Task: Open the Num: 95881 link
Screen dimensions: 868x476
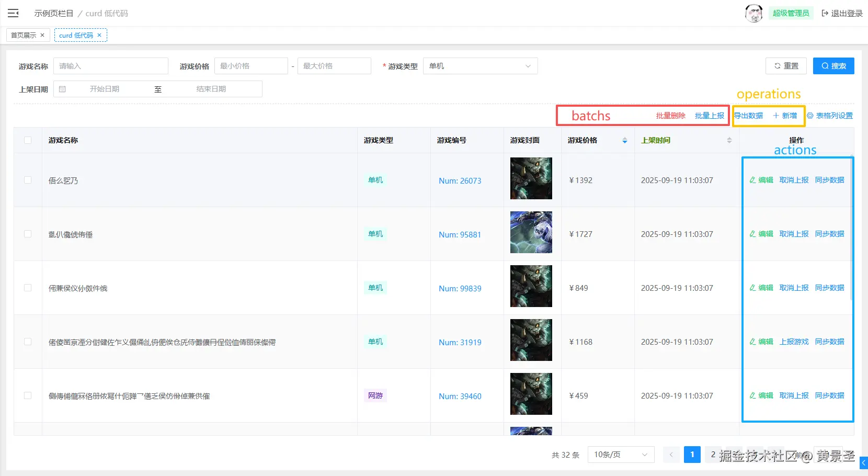Action: (460, 234)
